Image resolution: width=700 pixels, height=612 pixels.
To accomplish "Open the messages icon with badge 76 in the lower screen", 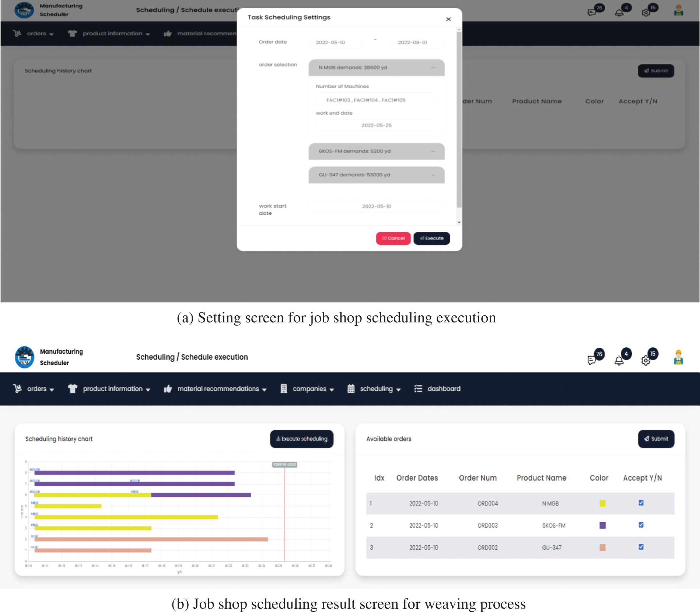I will pos(592,360).
